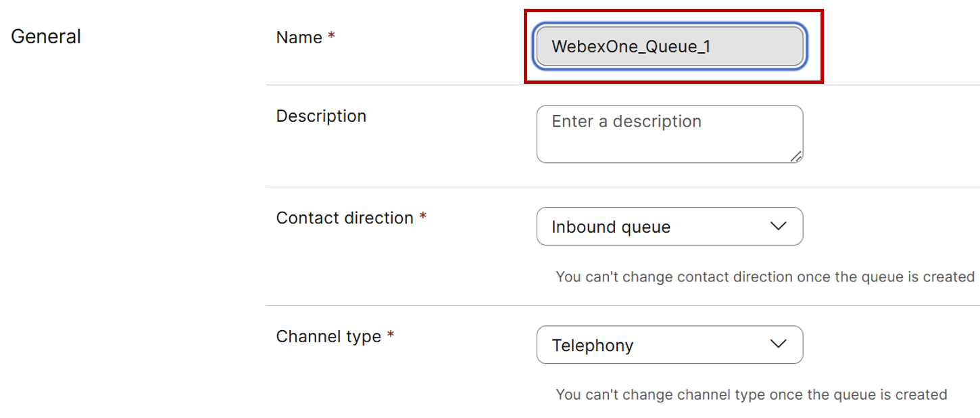Click the chevron arrow beside Inbound queue
Viewport: 980px width, 418px height.
click(779, 226)
